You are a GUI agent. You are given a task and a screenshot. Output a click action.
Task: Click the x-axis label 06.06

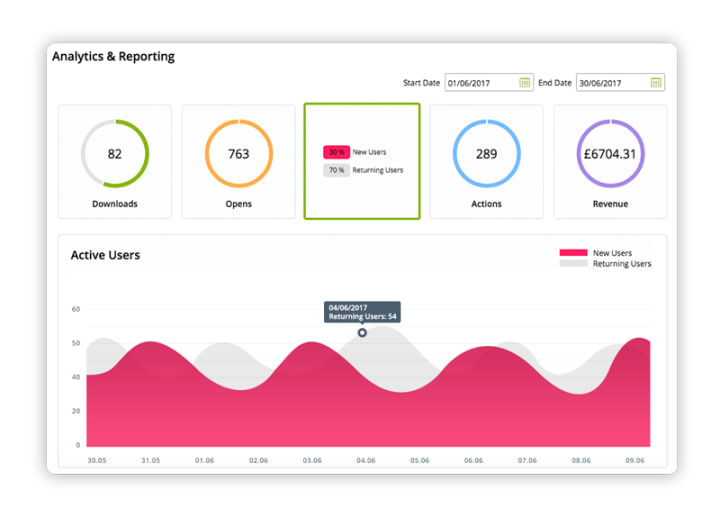(473, 460)
